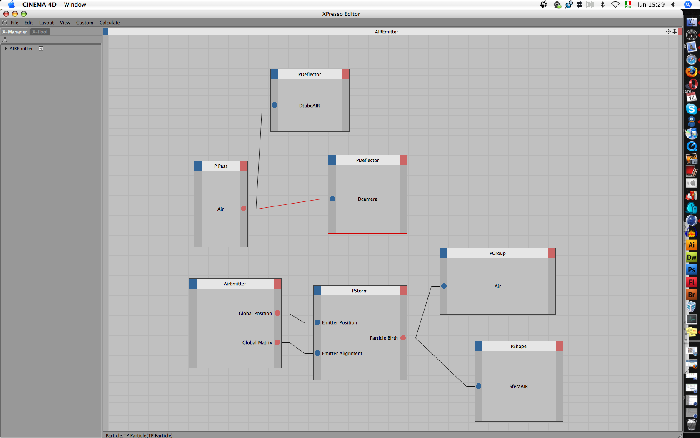Open the red outputs menu of the Emitter node
The width and height of the screenshot is (700, 438).
click(x=278, y=284)
